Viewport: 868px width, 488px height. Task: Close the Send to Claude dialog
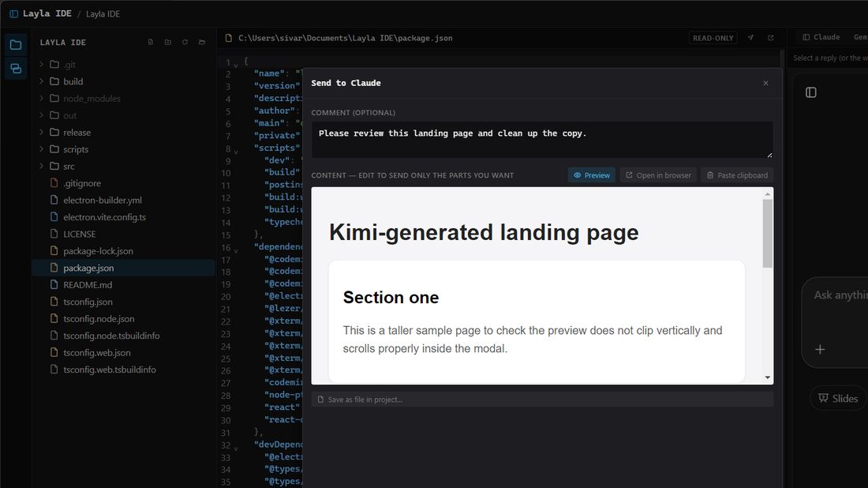[x=765, y=83]
